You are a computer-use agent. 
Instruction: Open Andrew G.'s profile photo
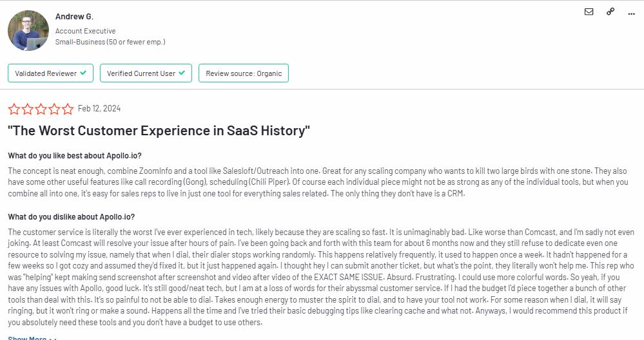(x=28, y=31)
